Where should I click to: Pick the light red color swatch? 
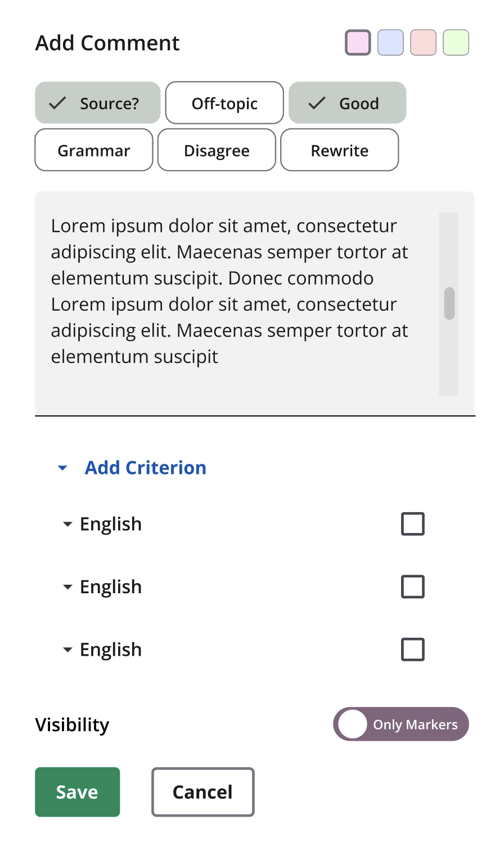pyautogui.click(x=423, y=43)
